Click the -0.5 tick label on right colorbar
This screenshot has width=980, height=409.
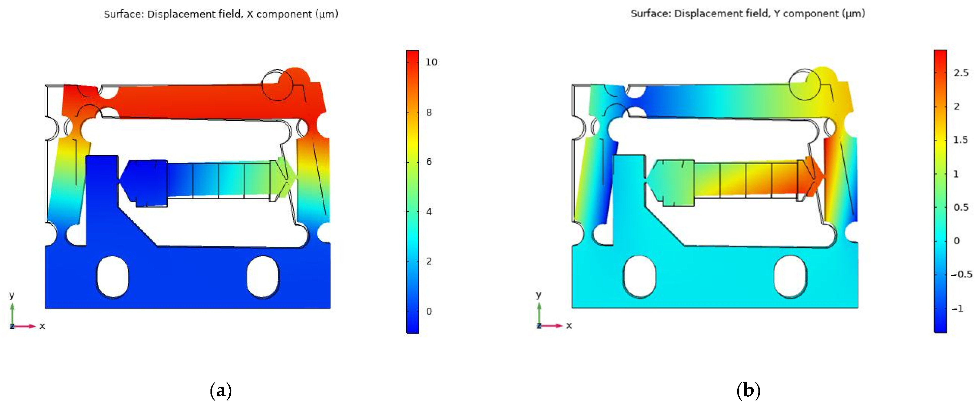[x=961, y=274]
